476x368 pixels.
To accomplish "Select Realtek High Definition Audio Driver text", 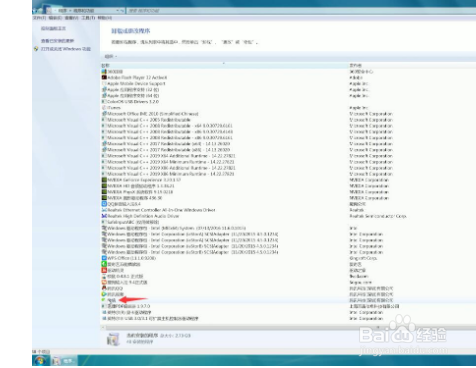I will pyautogui.click(x=143, y=216).
